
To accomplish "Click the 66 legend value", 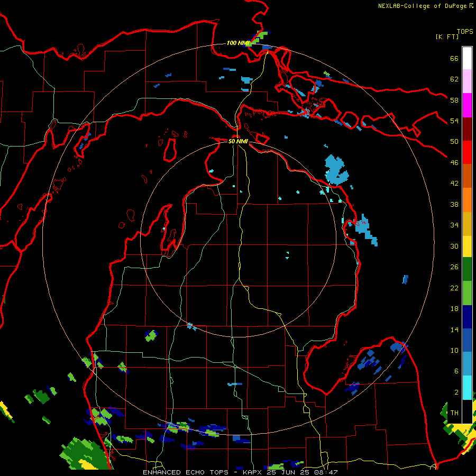I will (x=454, y=58).
